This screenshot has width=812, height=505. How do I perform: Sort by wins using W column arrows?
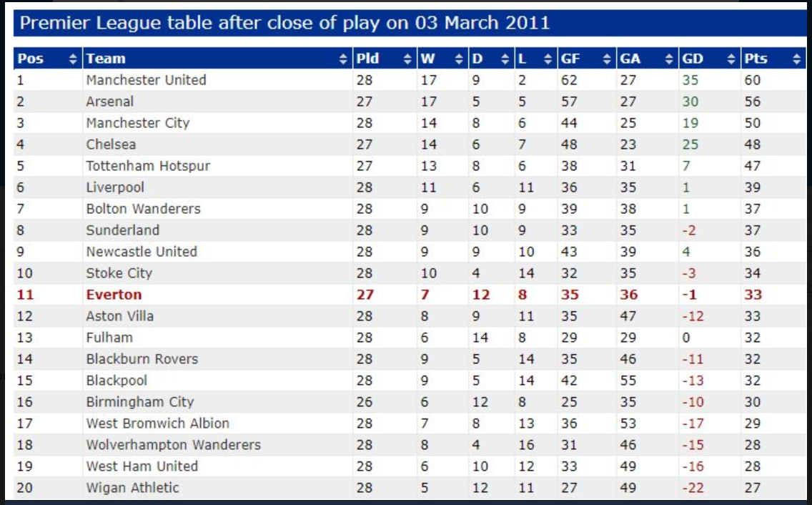[459, 59]
